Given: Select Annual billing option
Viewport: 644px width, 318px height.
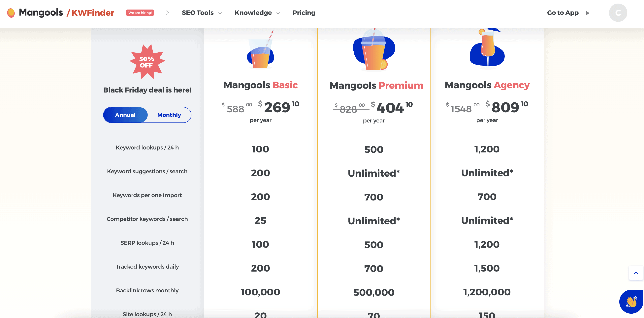Looking at the screenshot, I should (125, 115).
